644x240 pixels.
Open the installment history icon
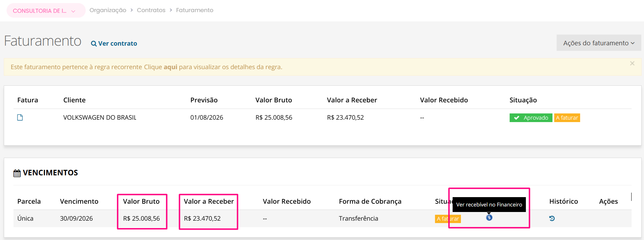(x=552, y=218)
